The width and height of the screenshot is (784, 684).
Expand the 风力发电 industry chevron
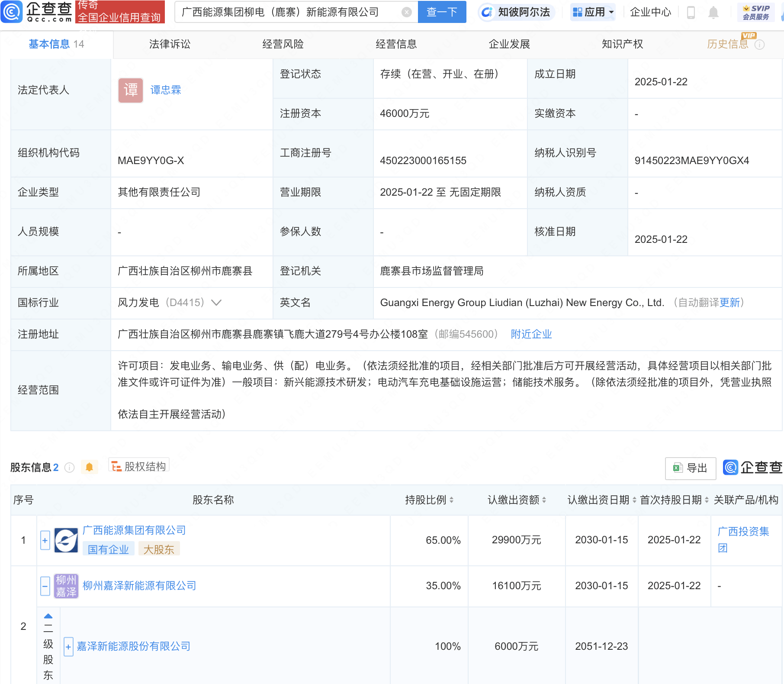[x=216, y=303]
